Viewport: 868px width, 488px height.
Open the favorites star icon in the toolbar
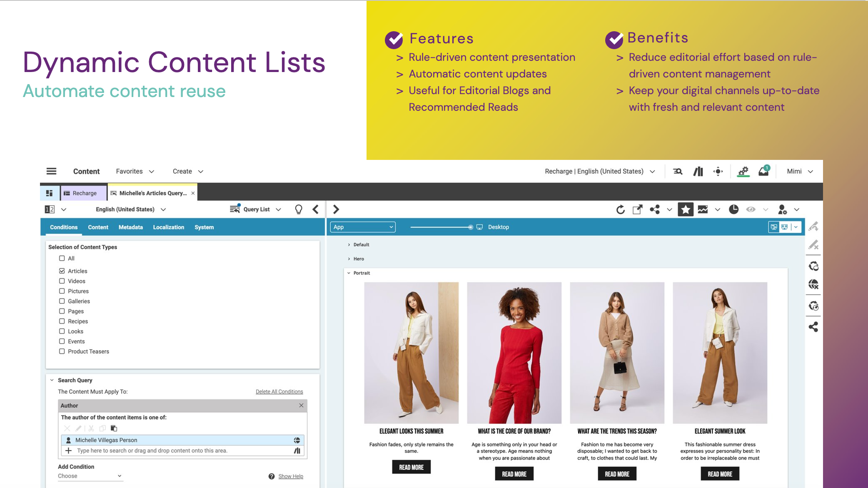pos(686,209)
